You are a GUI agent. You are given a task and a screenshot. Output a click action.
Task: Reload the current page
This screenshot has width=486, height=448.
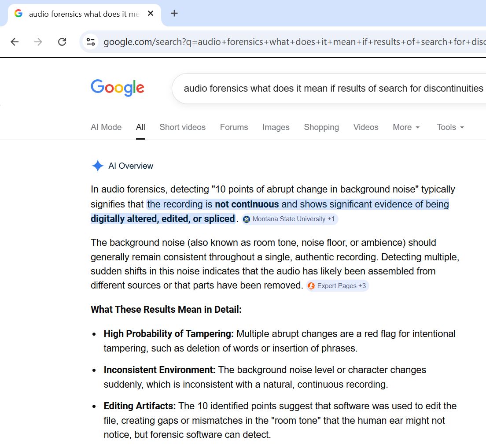62,42
